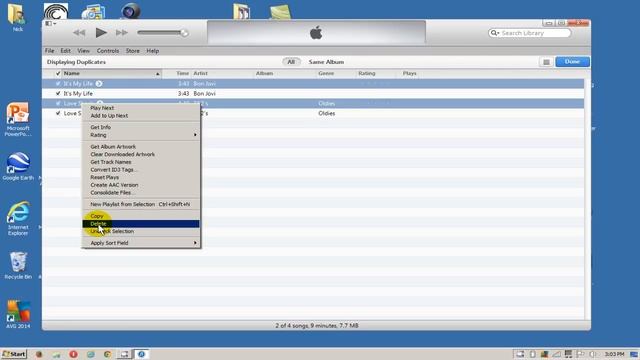Image resolution: width=640 pixels, height=360 pixels.
Task: Sort by the Plays column header
Action: (x=409, y=73)
